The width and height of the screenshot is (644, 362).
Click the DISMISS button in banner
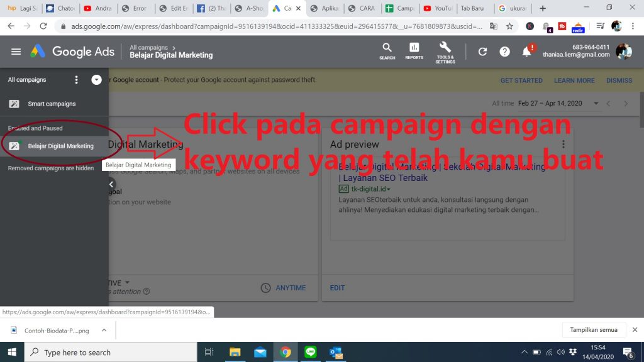coord(619,80)
